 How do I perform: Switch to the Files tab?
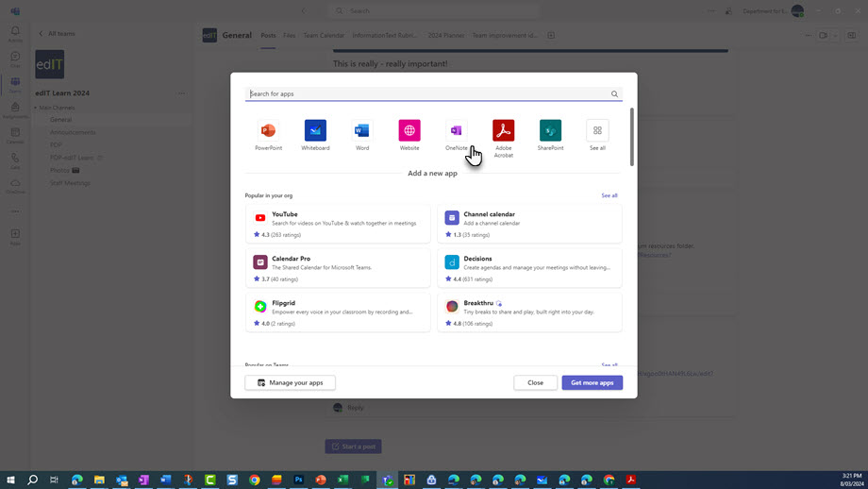tap(289, 36)
